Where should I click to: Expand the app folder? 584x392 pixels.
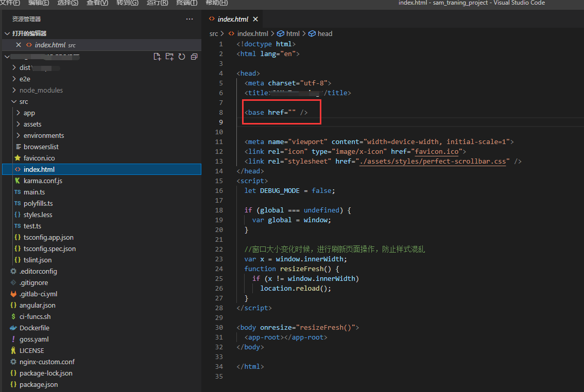click(18, 113)
